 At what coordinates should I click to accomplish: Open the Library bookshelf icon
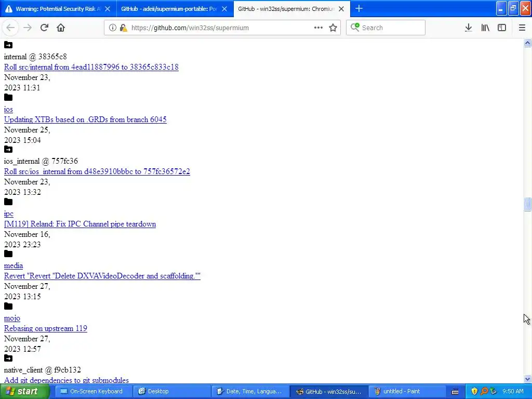(485, 28)
